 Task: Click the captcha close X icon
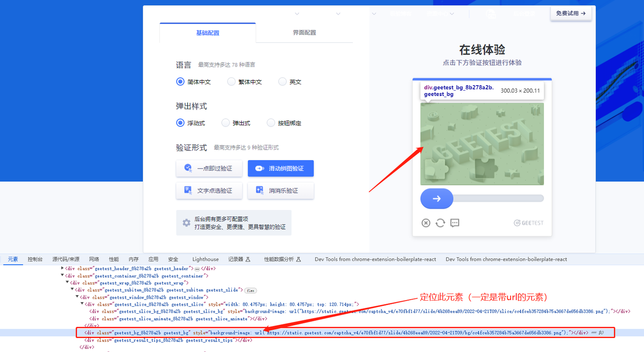(426, 223)
